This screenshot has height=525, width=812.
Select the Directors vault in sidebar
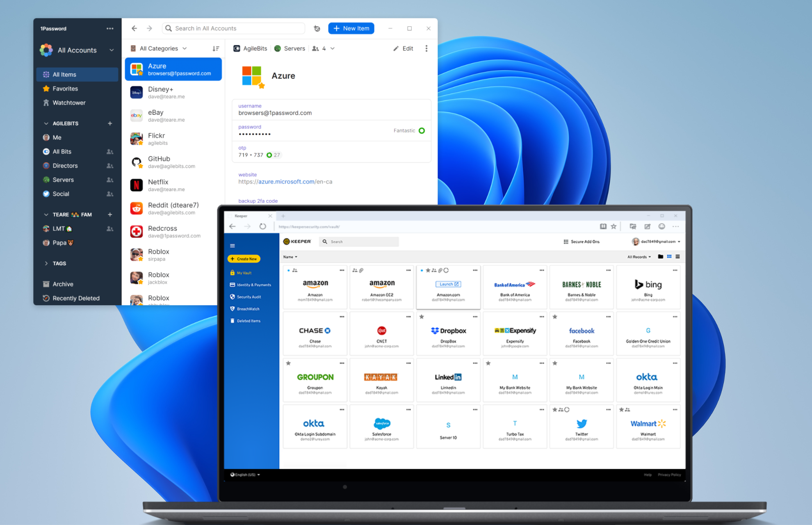click(x=77, y=166)
